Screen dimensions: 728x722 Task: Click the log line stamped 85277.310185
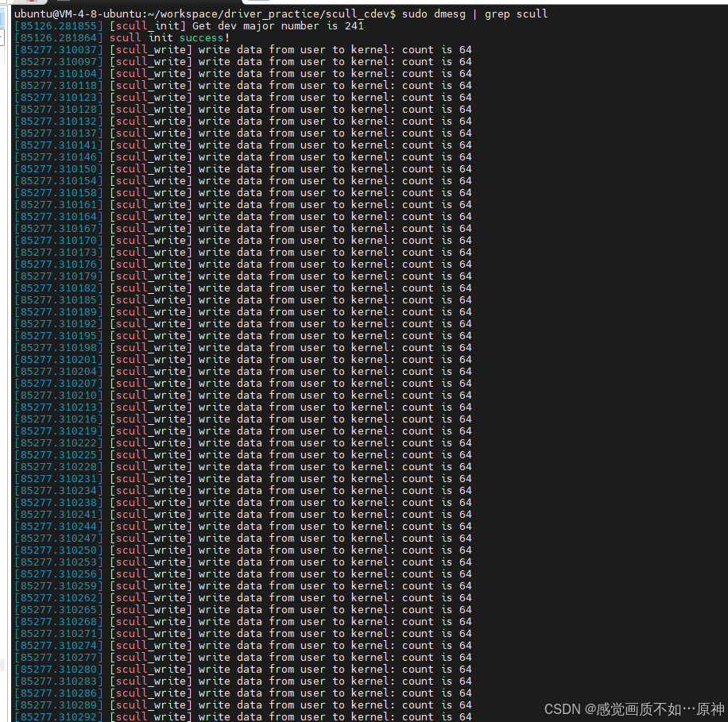(x=243, y=300)
